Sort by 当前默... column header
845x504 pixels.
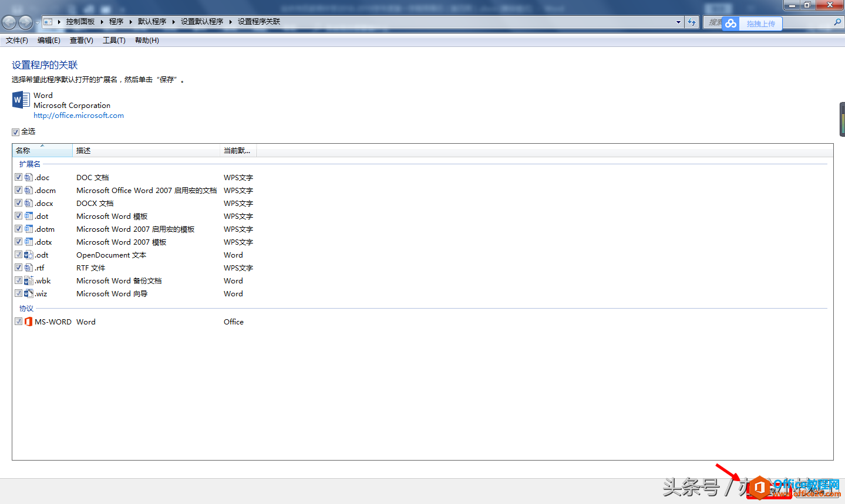[x=238, y=151]
